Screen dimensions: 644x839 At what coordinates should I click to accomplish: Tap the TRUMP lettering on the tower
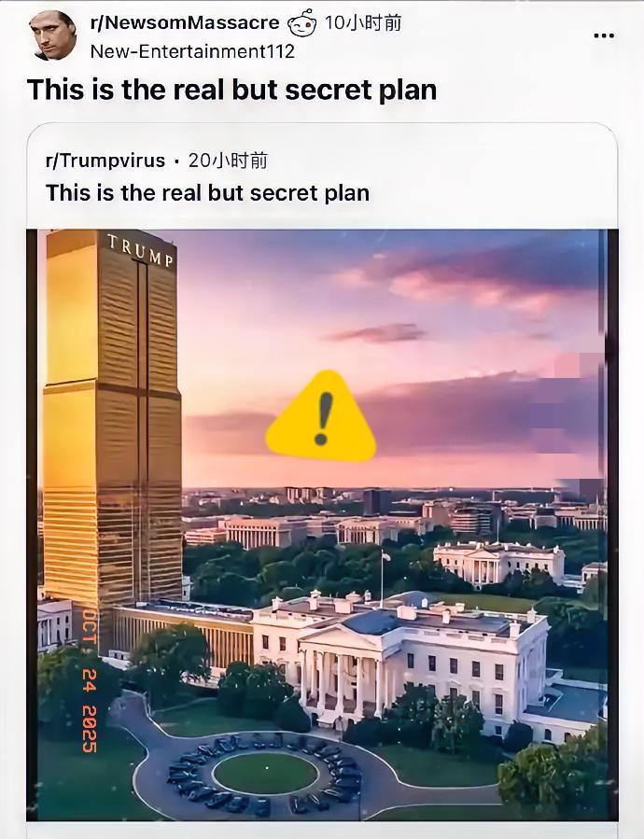[140, 249]
